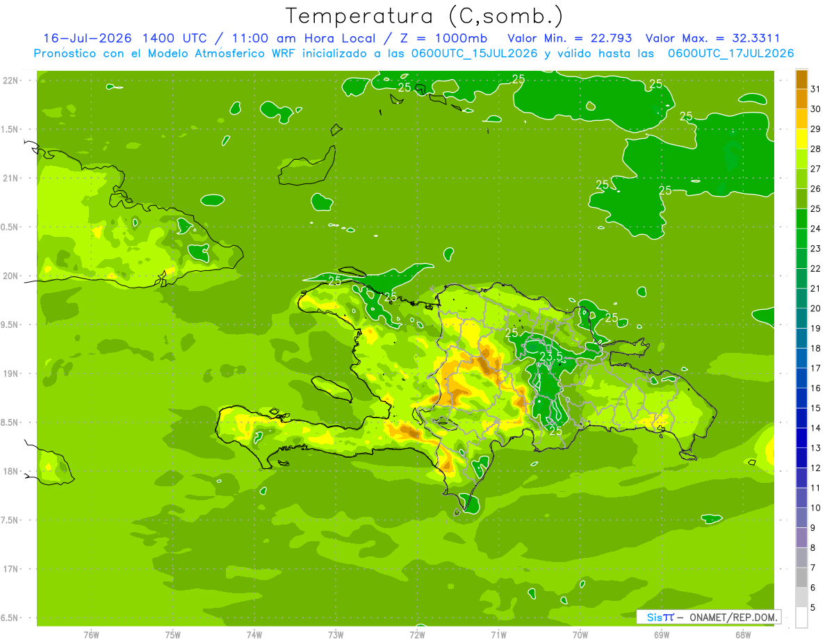Click the "6.5N" latitude label
This screenshot has width=834, height=644.
click(x=10, y=618)
